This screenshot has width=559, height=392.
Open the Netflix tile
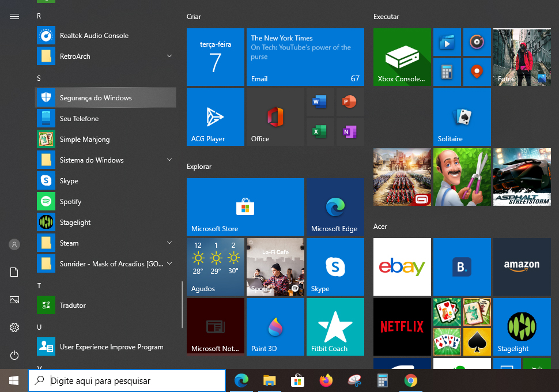click(x=402, y=327)
